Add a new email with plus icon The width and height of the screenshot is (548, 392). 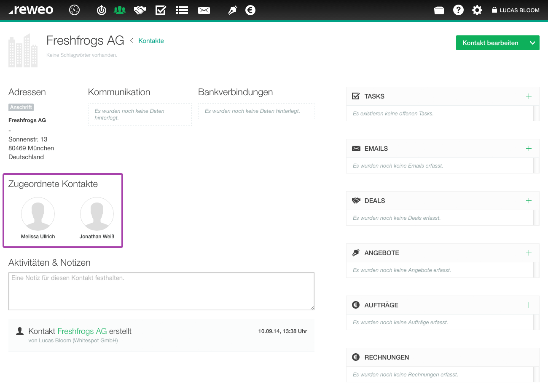pos(529,149)
